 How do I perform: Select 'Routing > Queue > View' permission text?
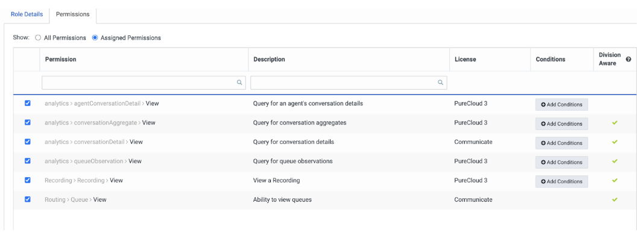tap(75, 199)
